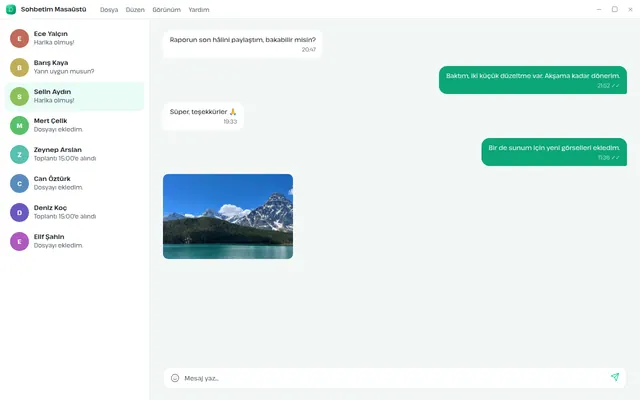Open the emoji picker in message box
This screenshot has width=640, height=400.
pyautogui.click(x=175, y=378)
